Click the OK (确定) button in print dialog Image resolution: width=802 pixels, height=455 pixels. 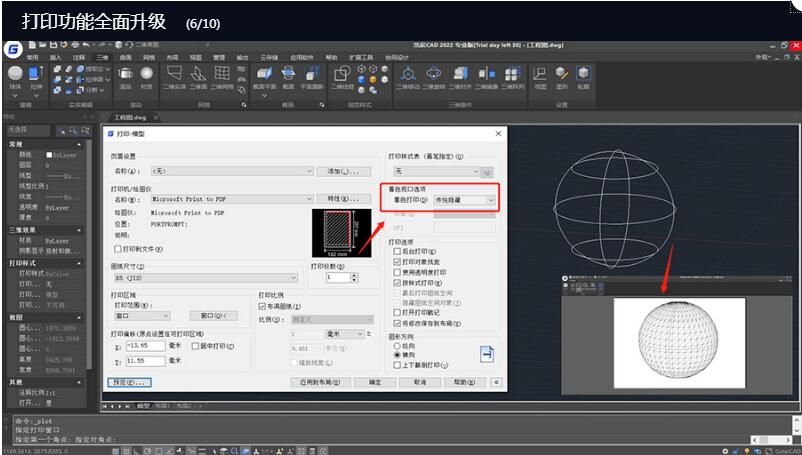375,382
